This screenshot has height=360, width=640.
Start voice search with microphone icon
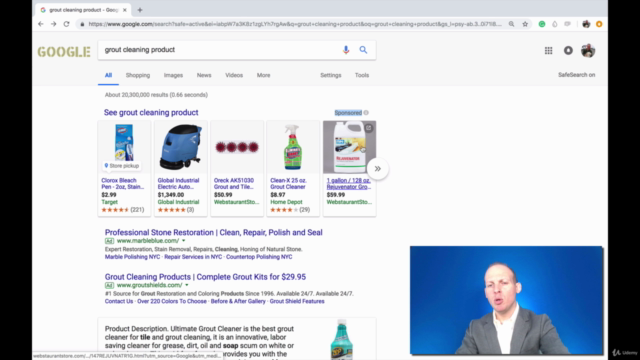tap(346, 50)
